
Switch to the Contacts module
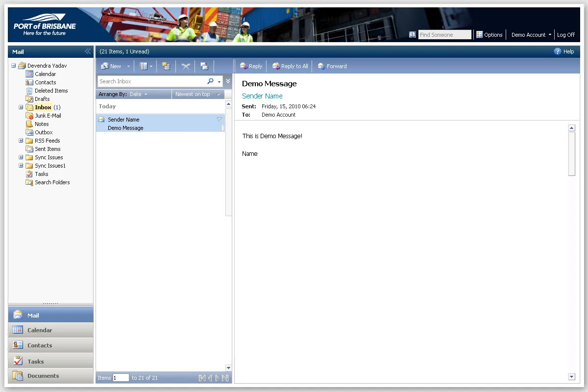pos(50,345)
